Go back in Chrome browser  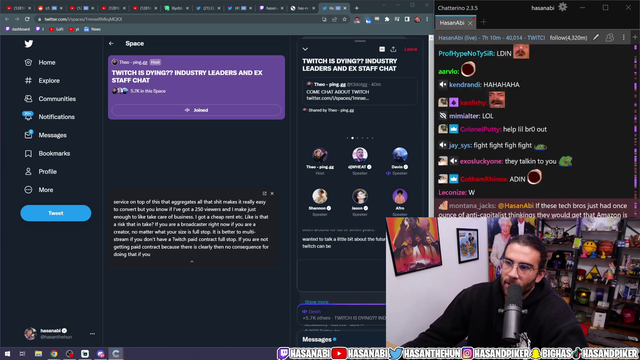[7, 19]
